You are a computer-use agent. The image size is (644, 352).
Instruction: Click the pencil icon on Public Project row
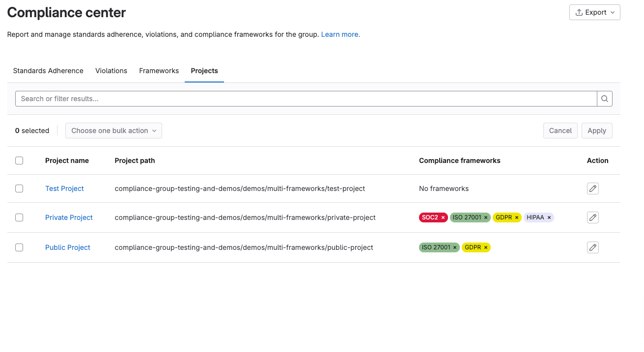[x=592, y=247]
